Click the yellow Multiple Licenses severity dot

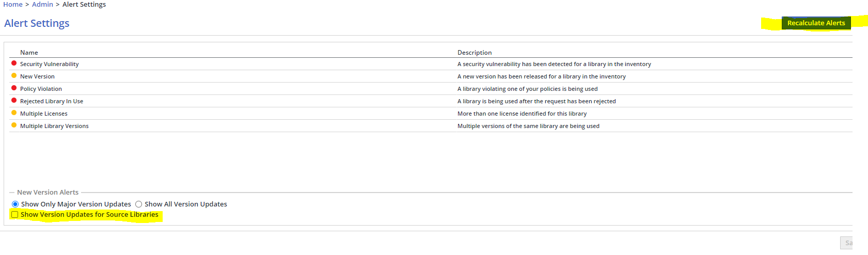(14, 113)
